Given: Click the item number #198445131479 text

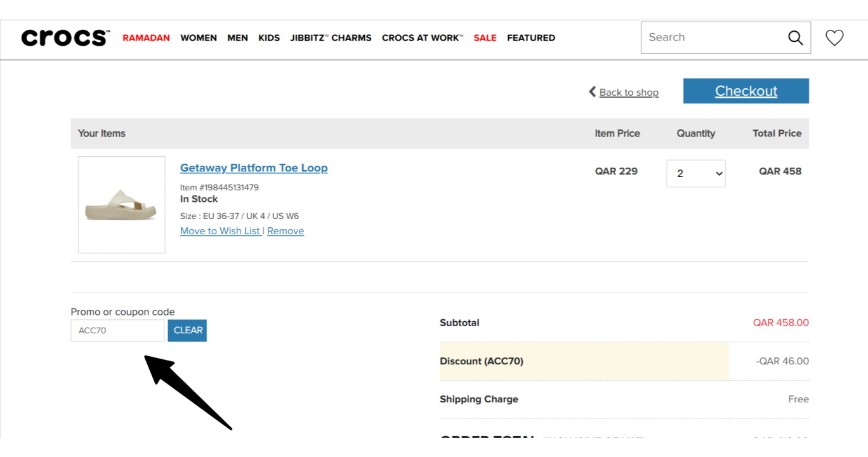Looking at the screenshot, I should point(220,187).
